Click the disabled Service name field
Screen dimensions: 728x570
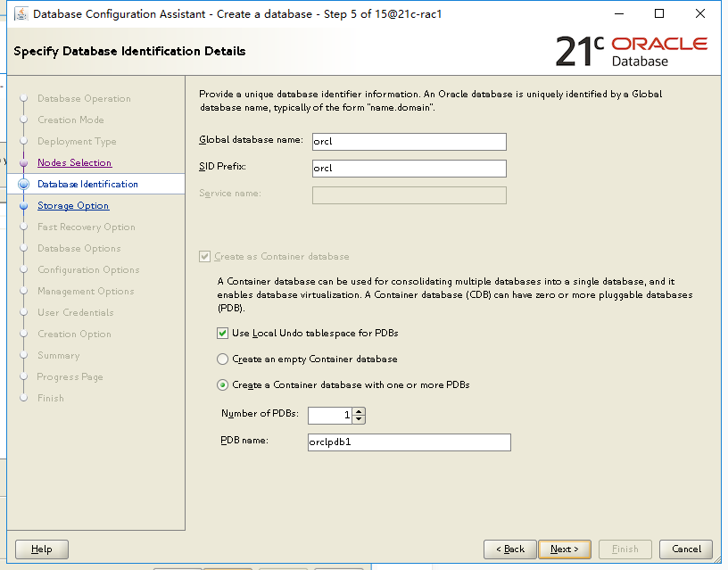point(409,195)
